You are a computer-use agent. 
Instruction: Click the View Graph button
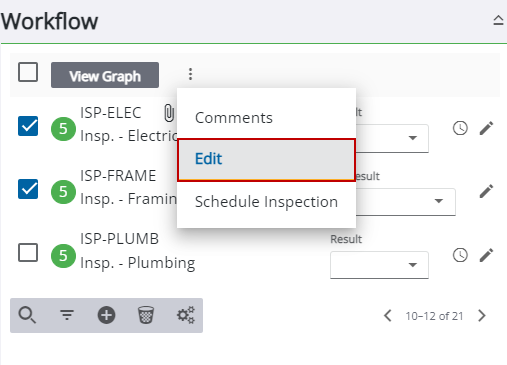click(x=105, y=75)
